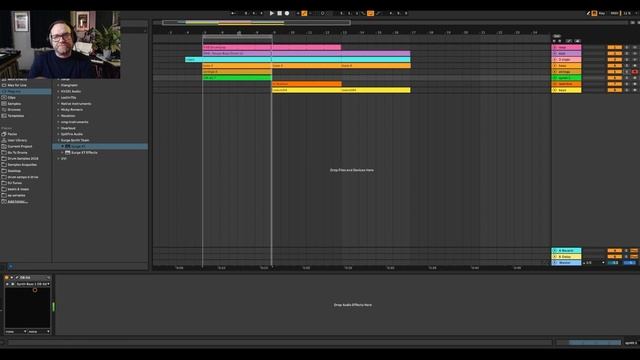Disarm the armed red record button
640x360 pixels.
[x=635, y=72]
